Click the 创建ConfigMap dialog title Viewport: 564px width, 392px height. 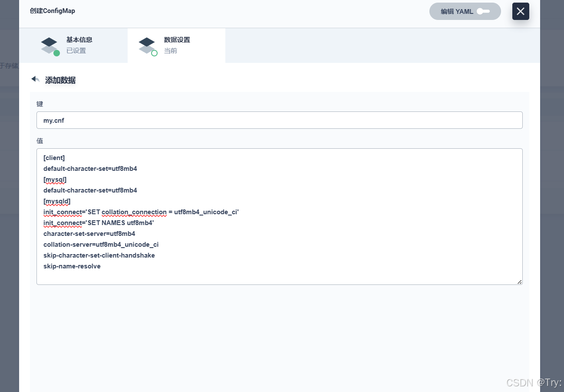coord(52,11)
